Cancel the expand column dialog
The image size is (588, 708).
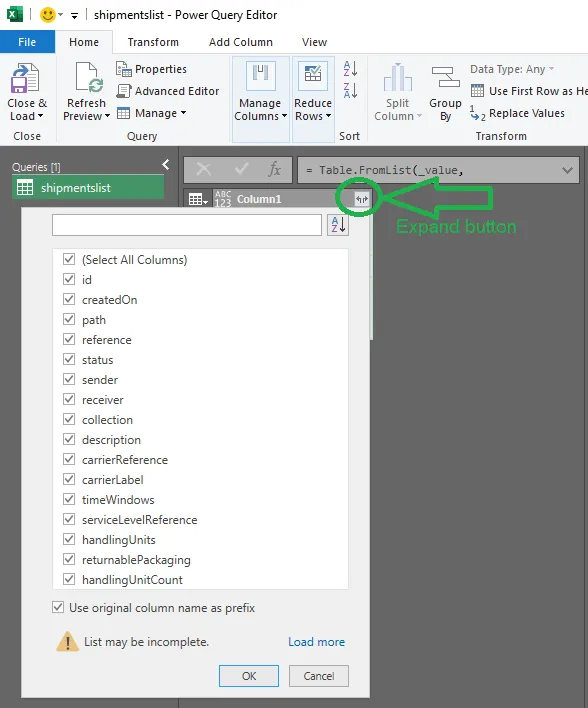(319, 676)
